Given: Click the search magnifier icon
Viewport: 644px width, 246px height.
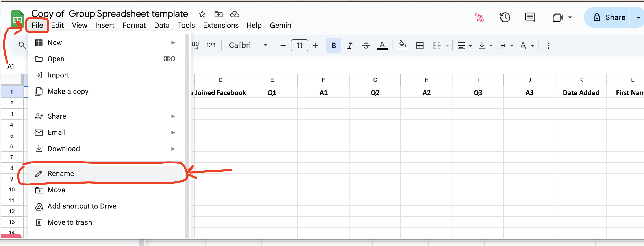Looking at the screenshot, I should point(22,45).
